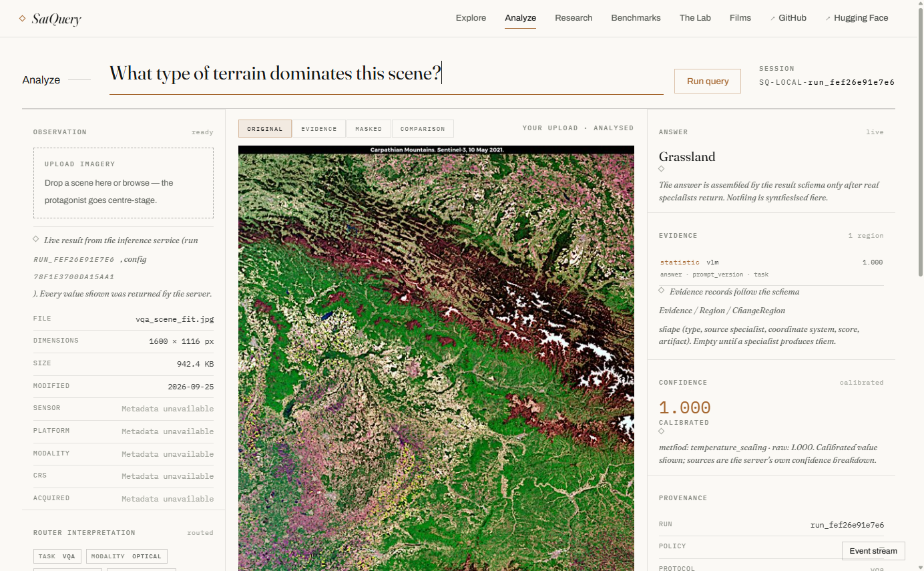Click the provenance run value run_fef26e91e7e6

coord(847,525)
